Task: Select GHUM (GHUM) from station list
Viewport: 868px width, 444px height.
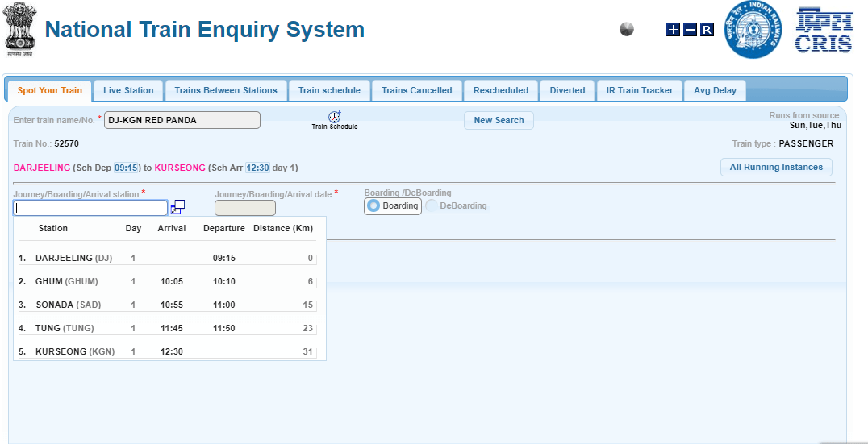Action: coord(167,282)
